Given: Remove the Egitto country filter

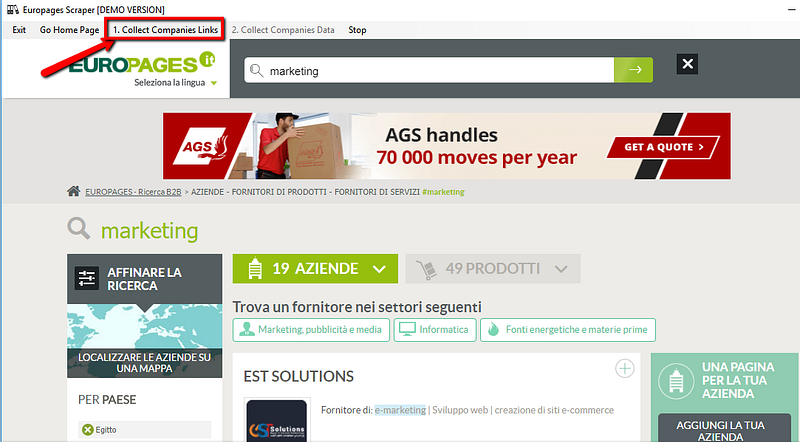Looking at the screenshot, I should (x=88, y=430).
